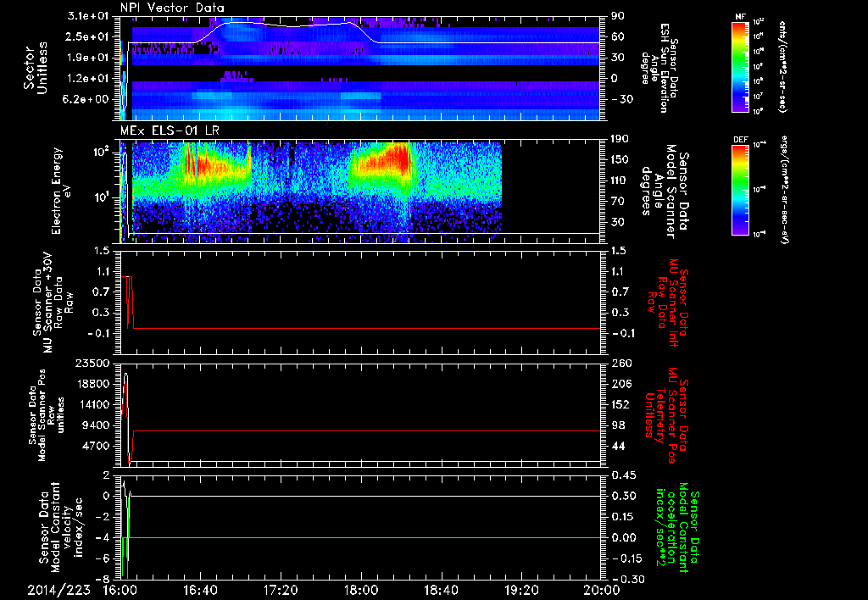The height and width of the screenshot is (600, 868).
Task: Click the NF label above the color bar
Action: [x=741, y=17]
